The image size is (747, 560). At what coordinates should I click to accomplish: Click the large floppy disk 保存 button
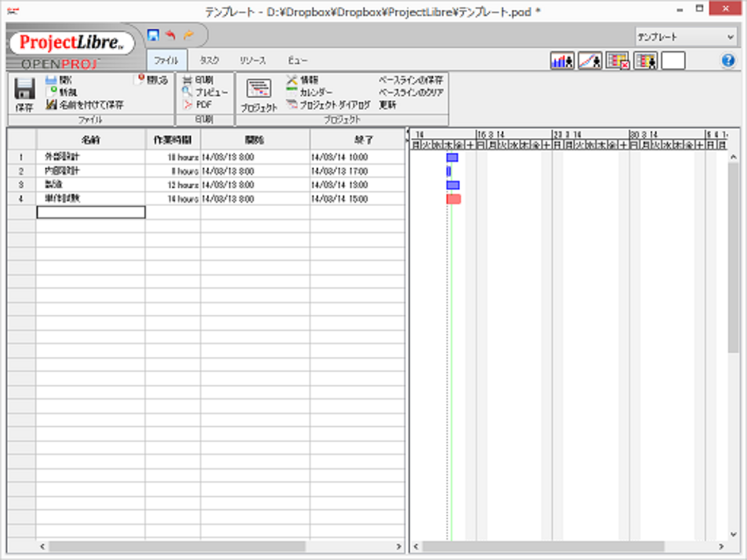pos(25,94)
